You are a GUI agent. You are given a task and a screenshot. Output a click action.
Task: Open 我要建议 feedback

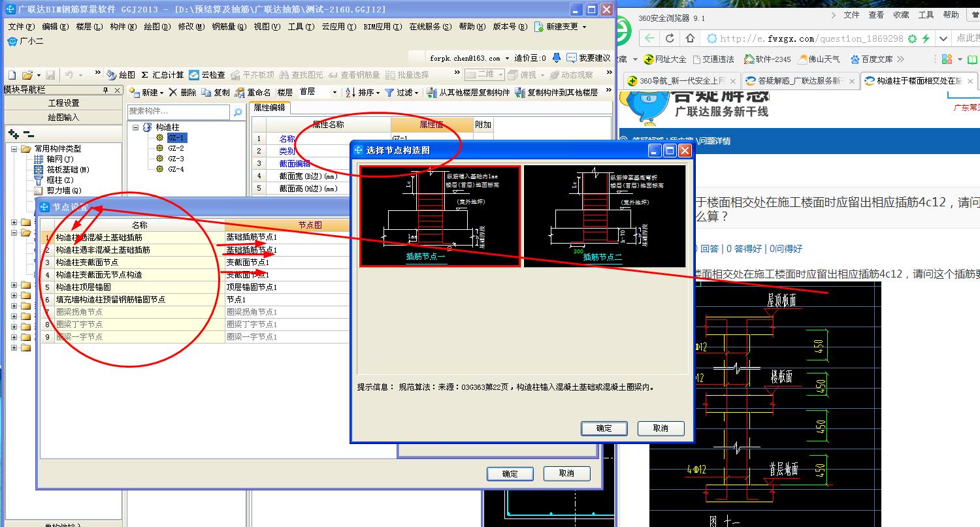coord(588,58)
